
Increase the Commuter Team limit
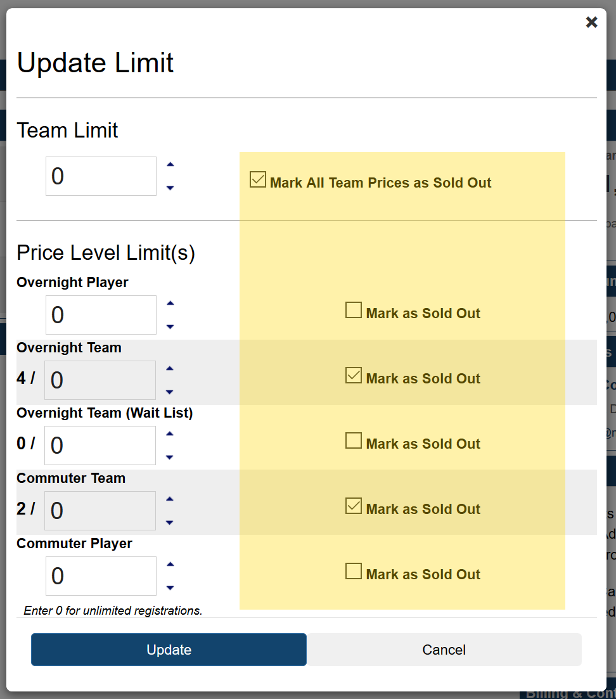click(170, 499)
